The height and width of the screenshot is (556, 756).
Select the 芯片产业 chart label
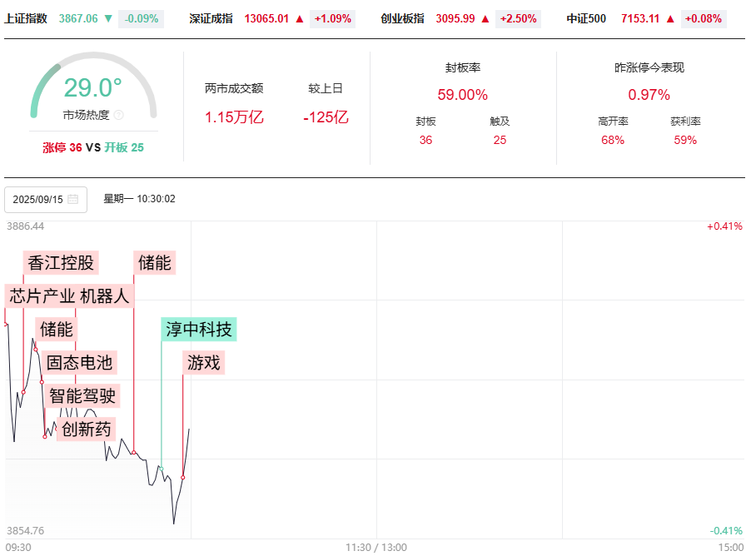point(42,295)
